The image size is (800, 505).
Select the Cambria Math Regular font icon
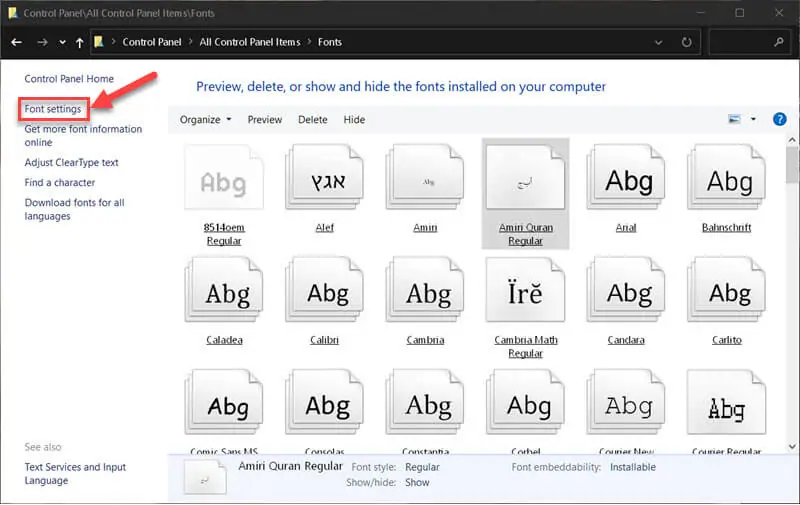(526, 290)
